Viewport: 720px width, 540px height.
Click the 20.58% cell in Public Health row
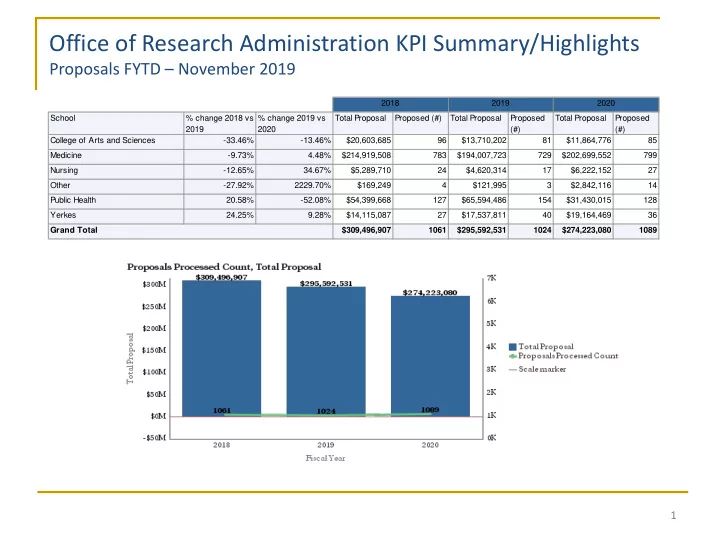pos(219,200)
